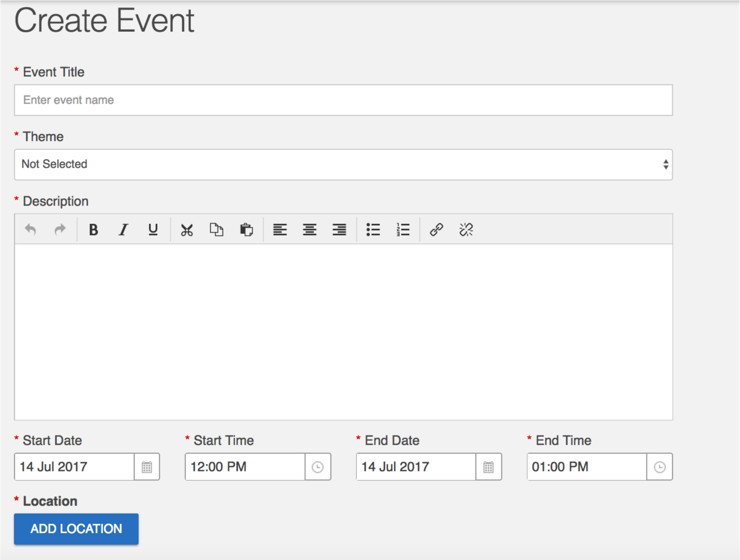Toggle bold formatting
The image size is (740, 560).
tap(93, 229)
